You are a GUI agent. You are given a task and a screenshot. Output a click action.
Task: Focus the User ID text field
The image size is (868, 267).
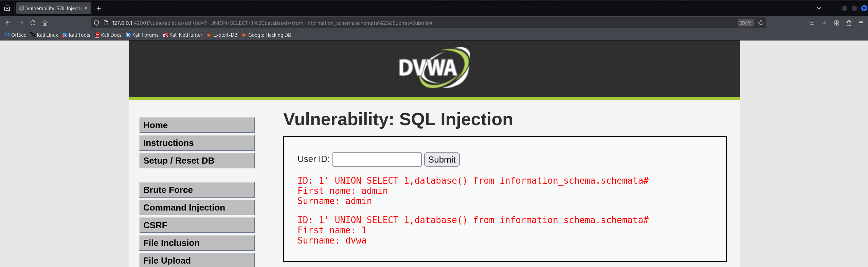pos(377,160)
